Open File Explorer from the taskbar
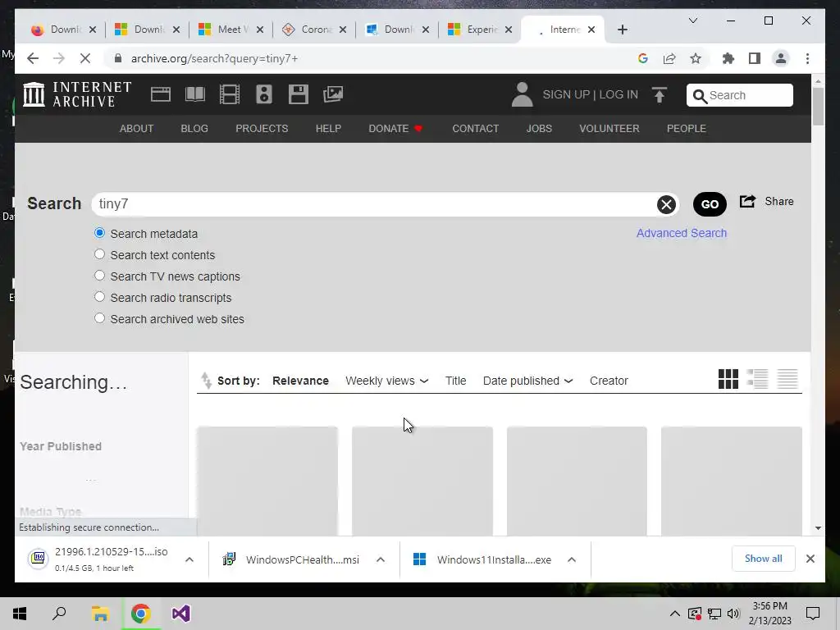 (100, 614)
